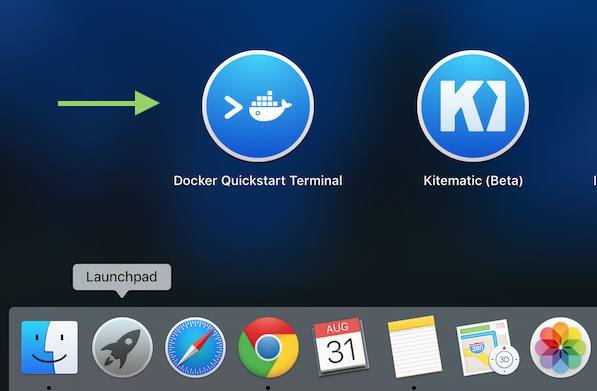The height and width of the screenshot is (391, 597).
Task: Open the Calendar icon showing Aug 31
Action: [340, 346]
